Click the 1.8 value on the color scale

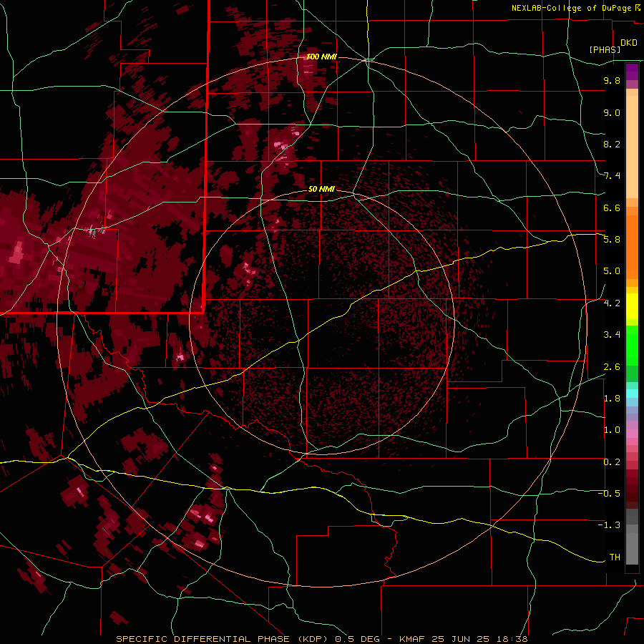tap(612, 399)
